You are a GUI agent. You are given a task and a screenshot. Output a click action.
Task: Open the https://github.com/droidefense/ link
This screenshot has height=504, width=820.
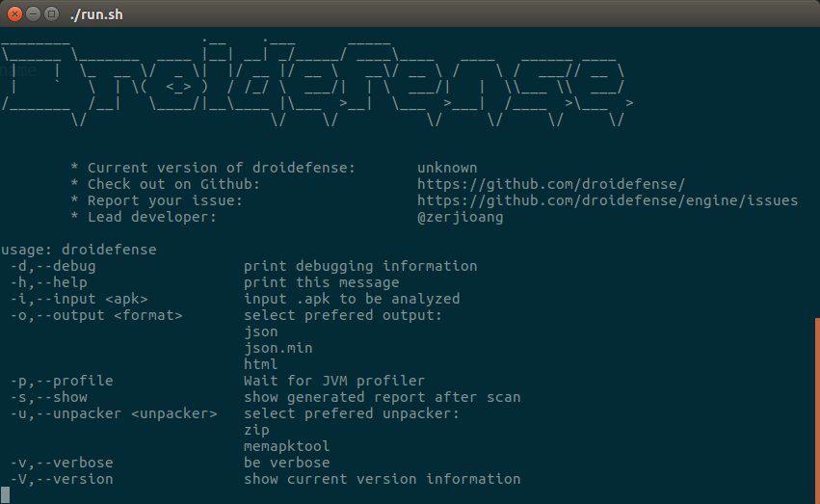click(550, 184)
